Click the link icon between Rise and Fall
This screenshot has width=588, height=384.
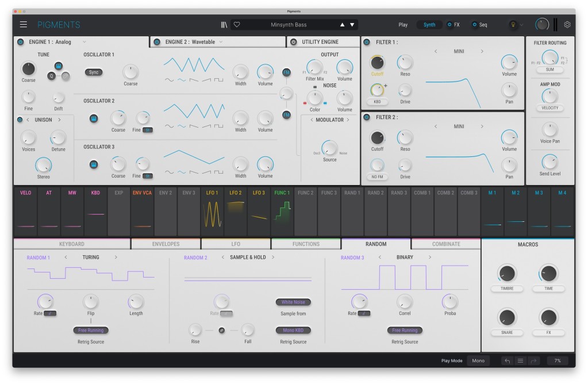click(222, 329)
